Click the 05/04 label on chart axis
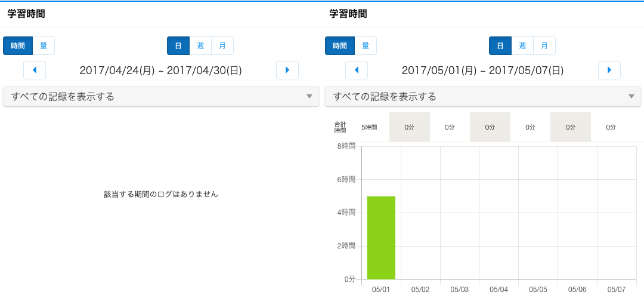Viewport: 644px width, 298px height. 499,290
